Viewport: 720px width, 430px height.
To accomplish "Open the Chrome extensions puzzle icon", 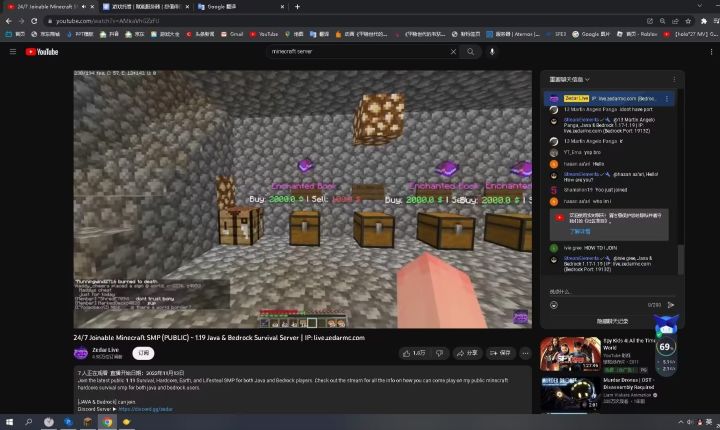I will 703,21.
